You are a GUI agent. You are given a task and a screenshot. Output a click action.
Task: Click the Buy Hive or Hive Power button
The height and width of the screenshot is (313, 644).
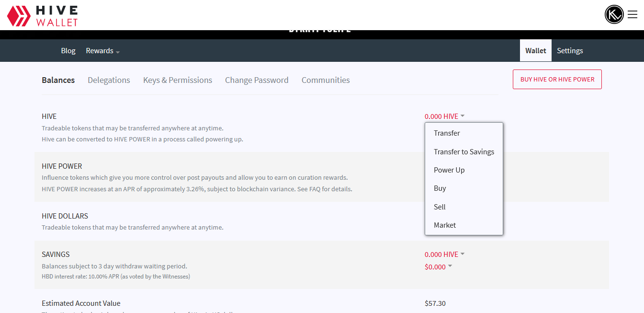click(557, 80)
